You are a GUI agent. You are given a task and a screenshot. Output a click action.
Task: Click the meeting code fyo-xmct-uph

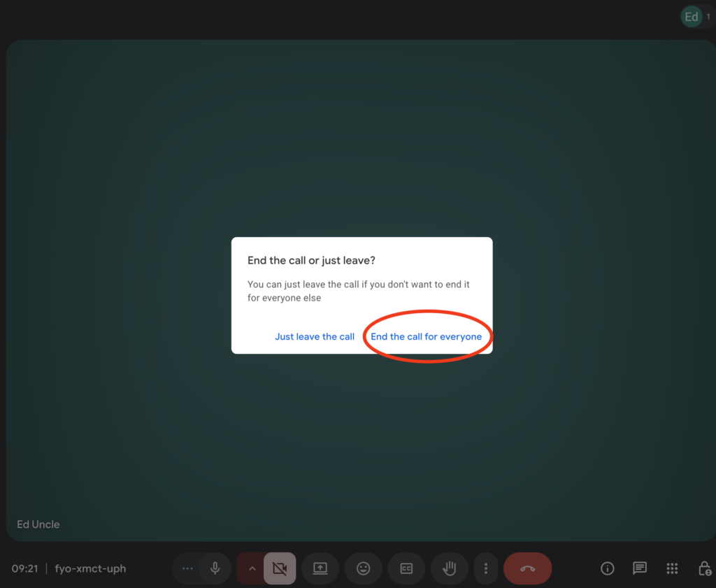click(91, 568)
